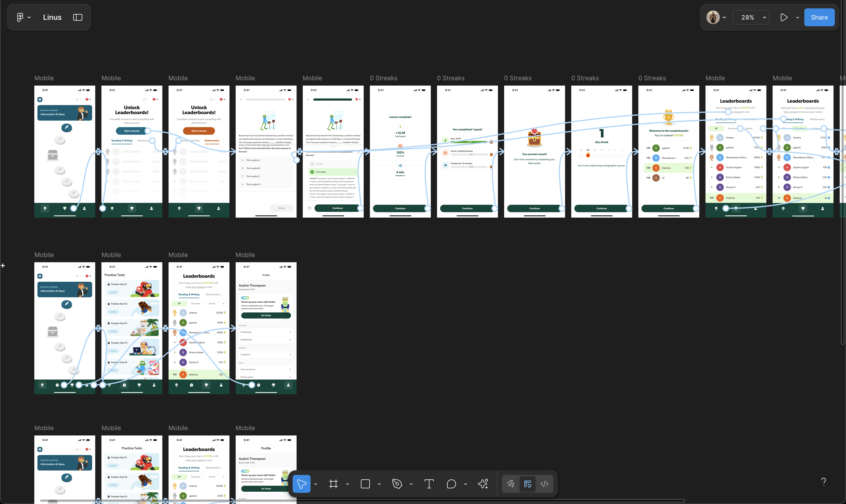
Task: Open the 28% zoom level dropdown
Action: (x=751, y=17)
